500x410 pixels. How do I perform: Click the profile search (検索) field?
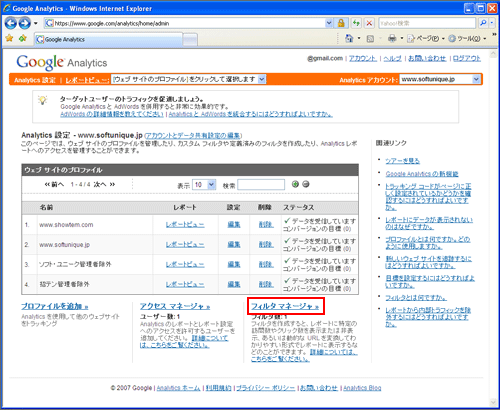[261, 185]
